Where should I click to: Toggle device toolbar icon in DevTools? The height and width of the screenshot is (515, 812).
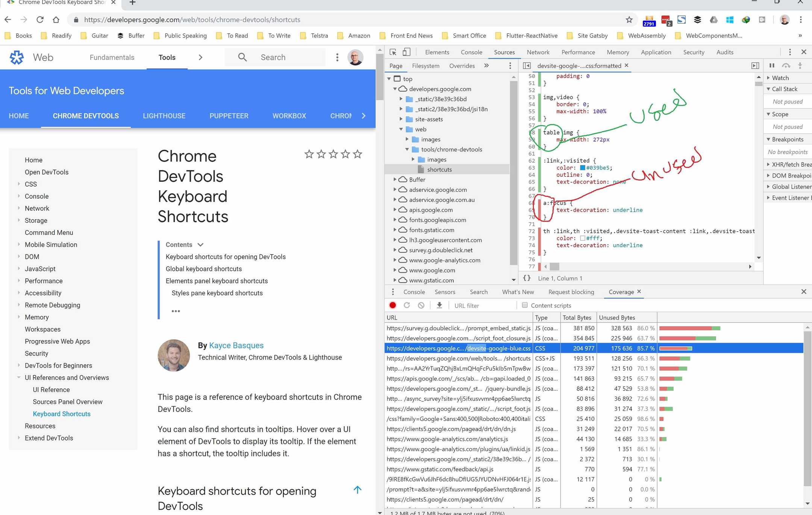[x=406, y=52]
